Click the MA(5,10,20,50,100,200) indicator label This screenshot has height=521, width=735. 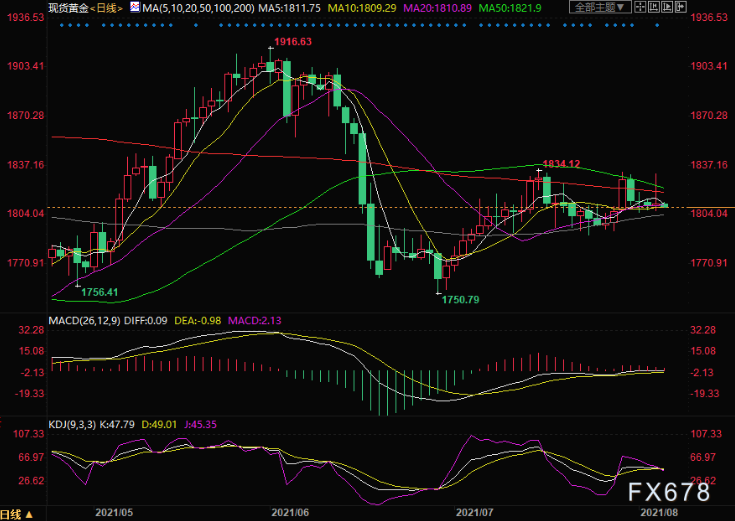[x=198, y=8]
